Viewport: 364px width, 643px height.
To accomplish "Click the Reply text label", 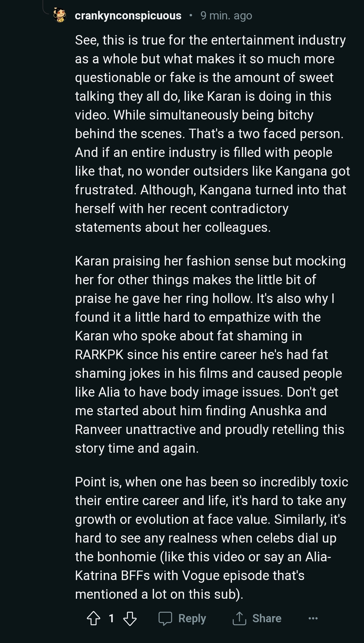I will [x=192, y=618].
